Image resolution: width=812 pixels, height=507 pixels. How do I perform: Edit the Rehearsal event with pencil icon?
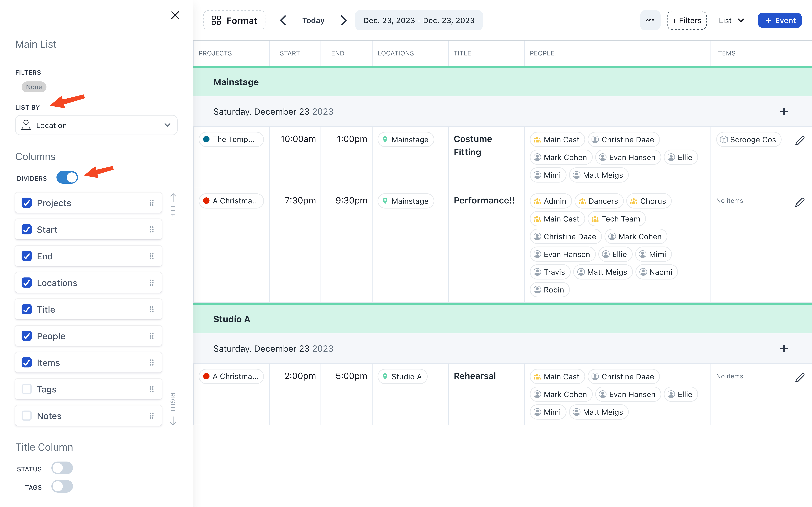pos(800,378)
